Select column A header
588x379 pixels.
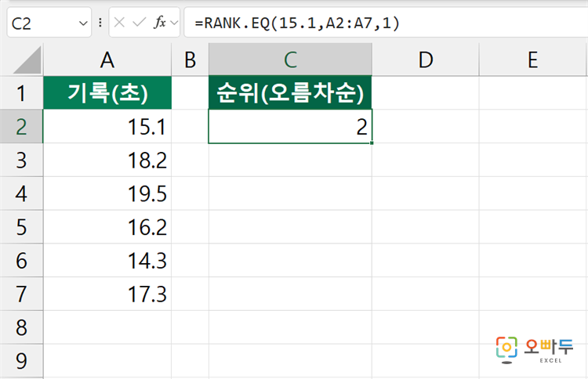click(107, 60)
